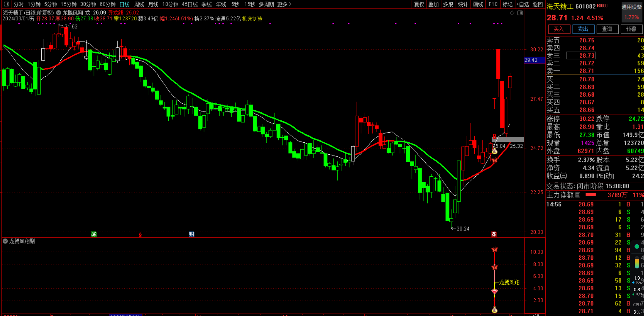Screen dimensions: 644x316
Task: Click the red $ event marker
Action: (140, 235)
